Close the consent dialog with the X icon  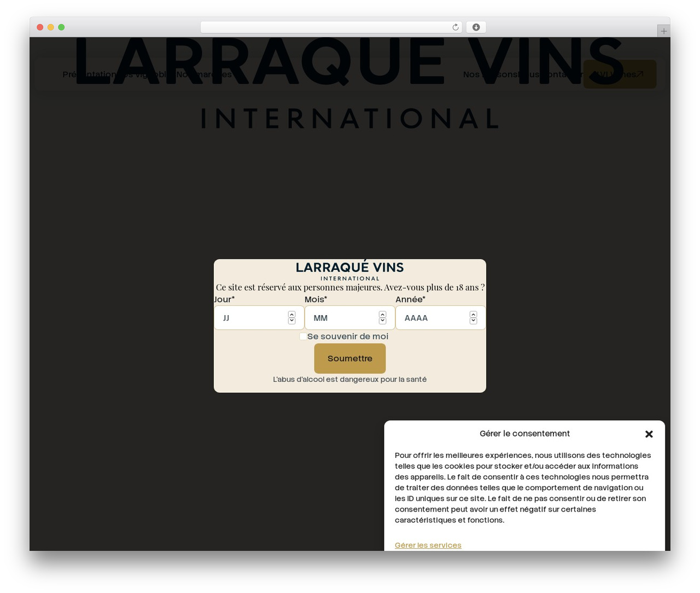tap(649, 434)
